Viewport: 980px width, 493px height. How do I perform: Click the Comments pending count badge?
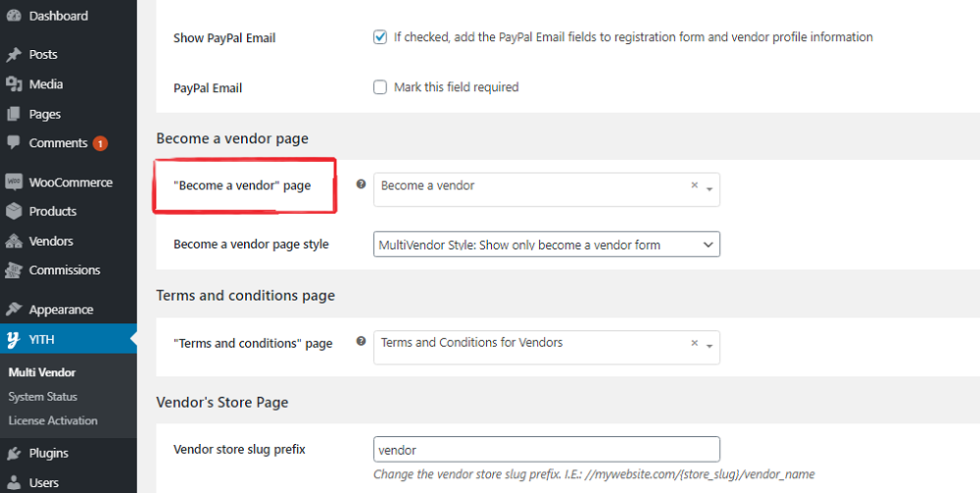100,144
